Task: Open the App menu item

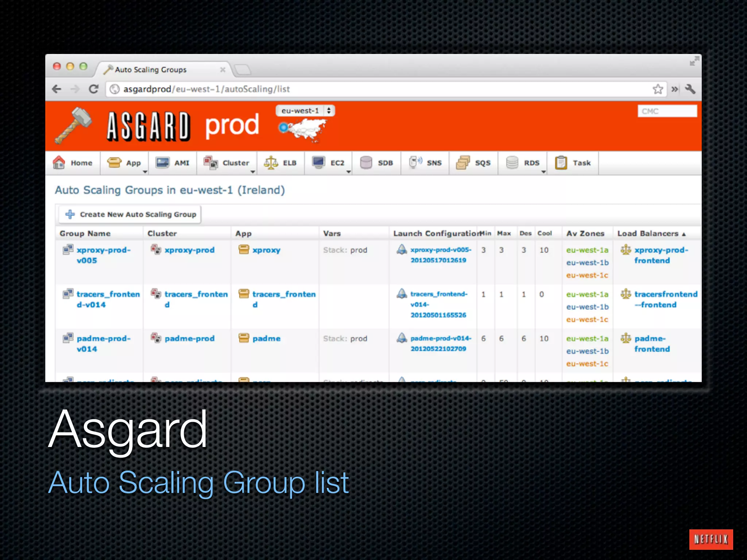Action: point(124,163)
